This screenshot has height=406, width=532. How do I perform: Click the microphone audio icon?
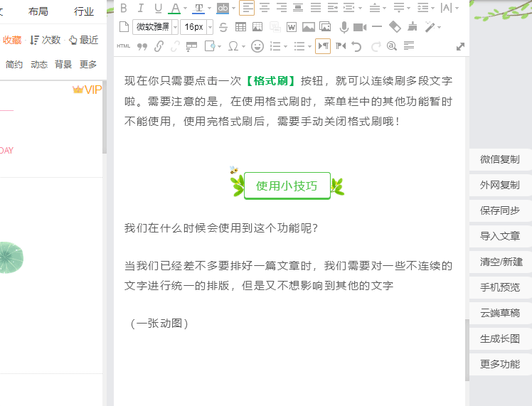tap(344, 27)
